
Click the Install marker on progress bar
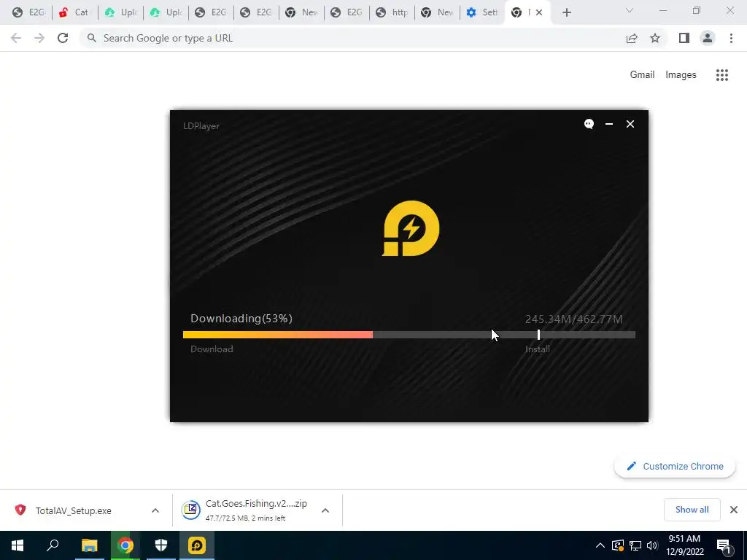pyautogui.click(x=538, y=335)
